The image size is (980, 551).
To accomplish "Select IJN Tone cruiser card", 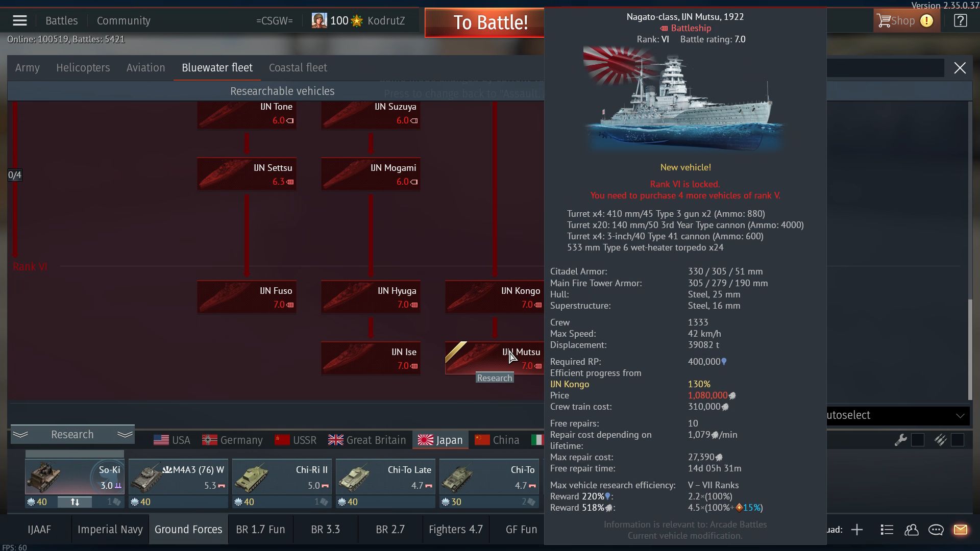I will (x=247, y=115).
